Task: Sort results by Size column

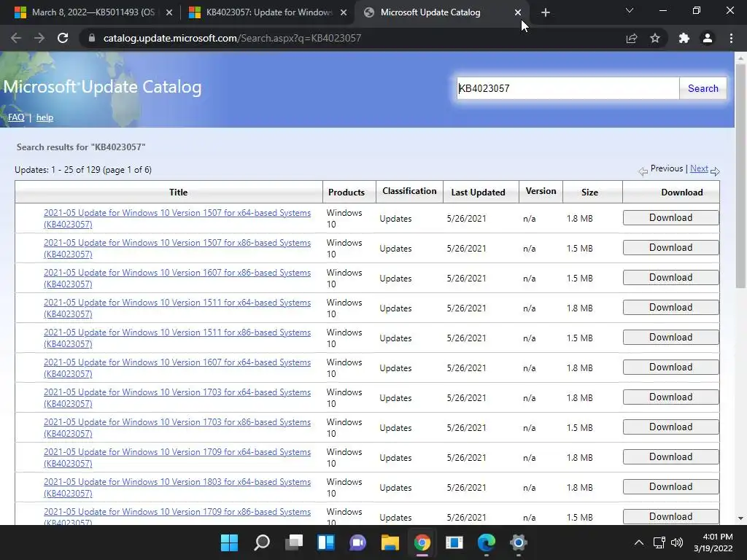Action: click(x=589, y=192)
